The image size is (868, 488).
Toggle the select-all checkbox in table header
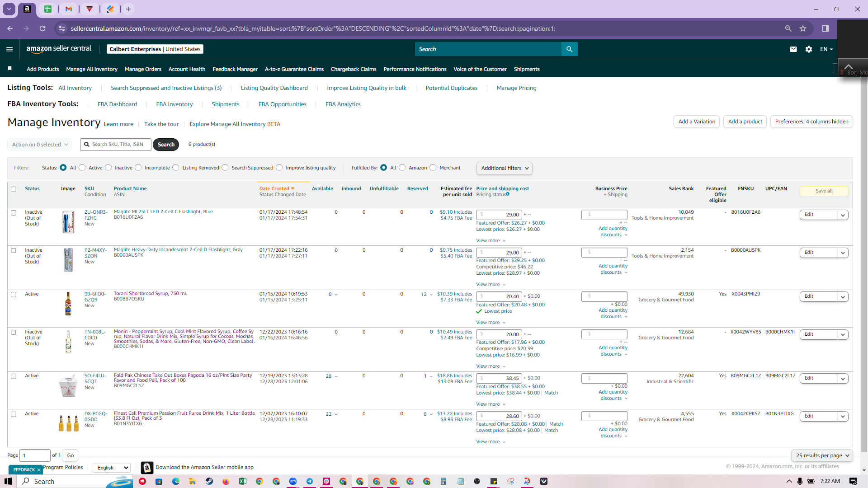tap(14, 189)
